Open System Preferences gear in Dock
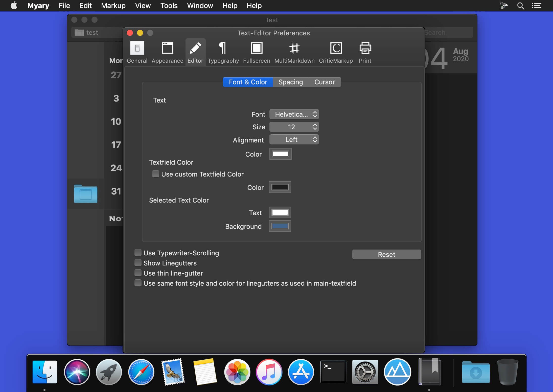 pos(365,372)
